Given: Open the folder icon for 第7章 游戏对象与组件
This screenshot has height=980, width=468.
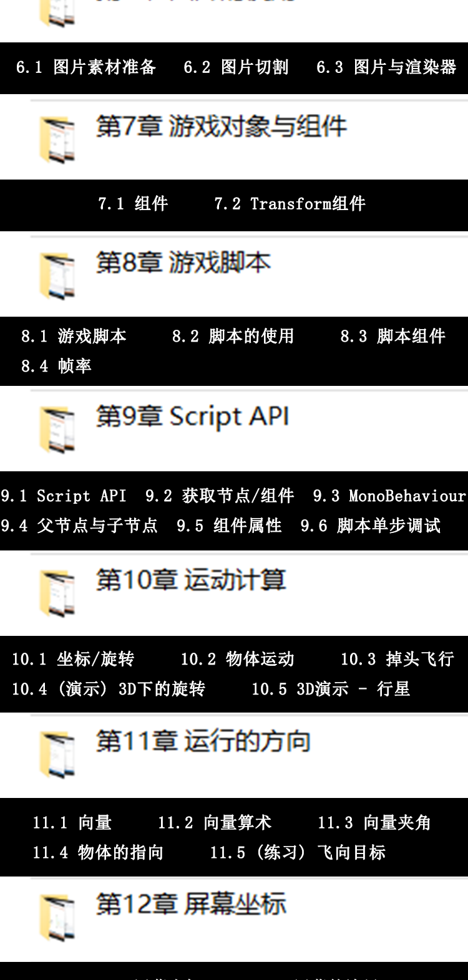Looking at the screenshot, I should click(x=57, y=139).
